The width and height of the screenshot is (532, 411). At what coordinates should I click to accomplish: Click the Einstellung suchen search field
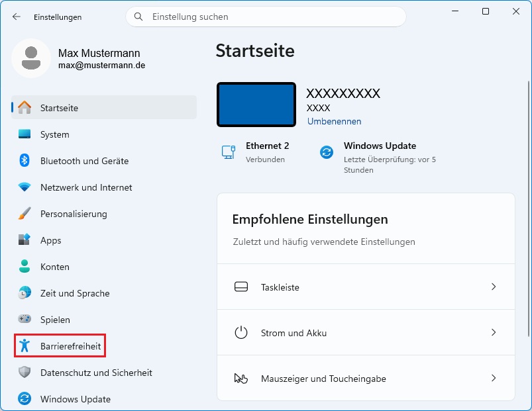266,17
